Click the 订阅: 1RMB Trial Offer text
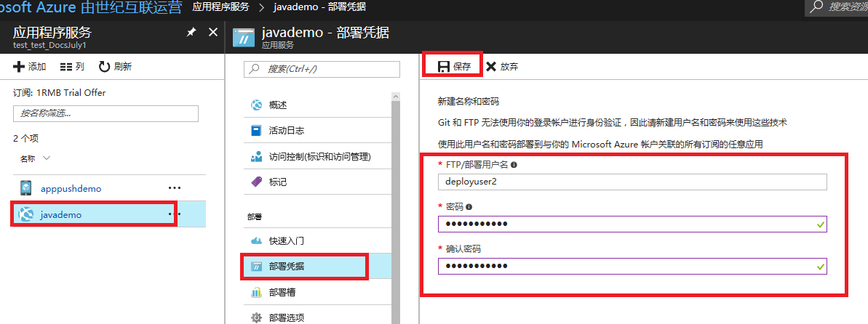The width and height of the screenshot is (868, 324). click(59, 92)
